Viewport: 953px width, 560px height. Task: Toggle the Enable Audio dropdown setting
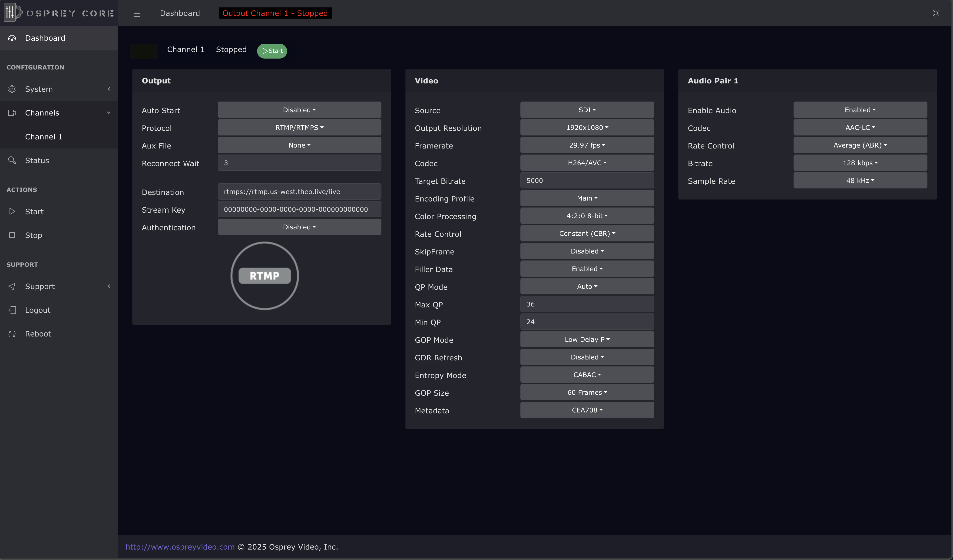[x=860, y=110]
